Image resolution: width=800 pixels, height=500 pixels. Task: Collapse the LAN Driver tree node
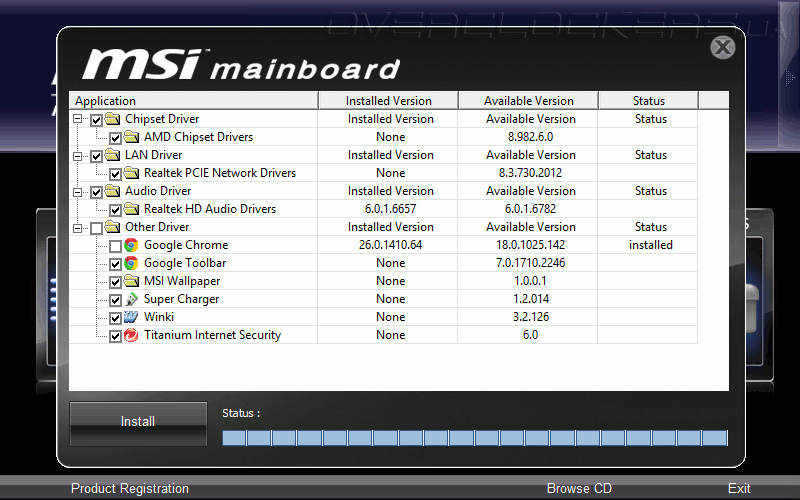[x=78, y=156]
